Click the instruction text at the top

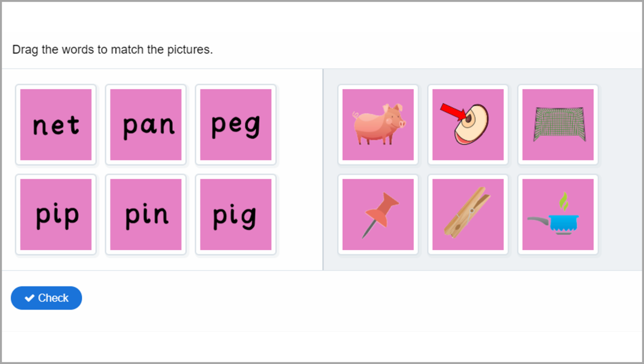[113, 49]
